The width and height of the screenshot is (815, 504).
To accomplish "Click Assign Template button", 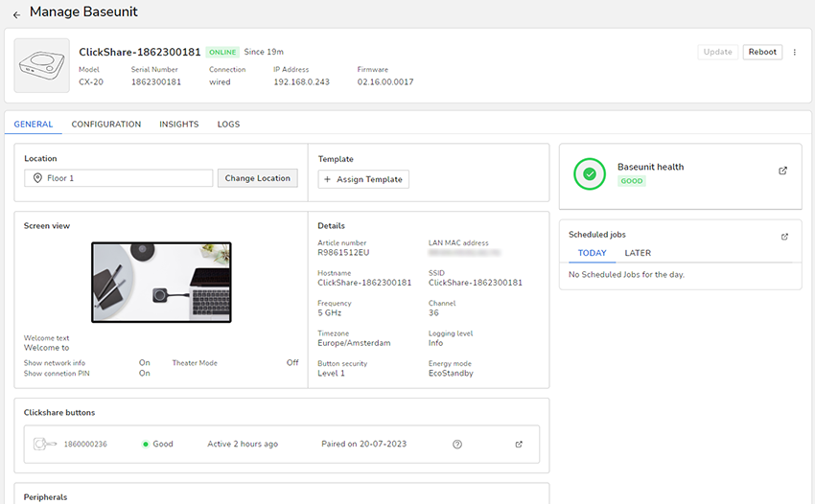I will [x=363, y=179].
